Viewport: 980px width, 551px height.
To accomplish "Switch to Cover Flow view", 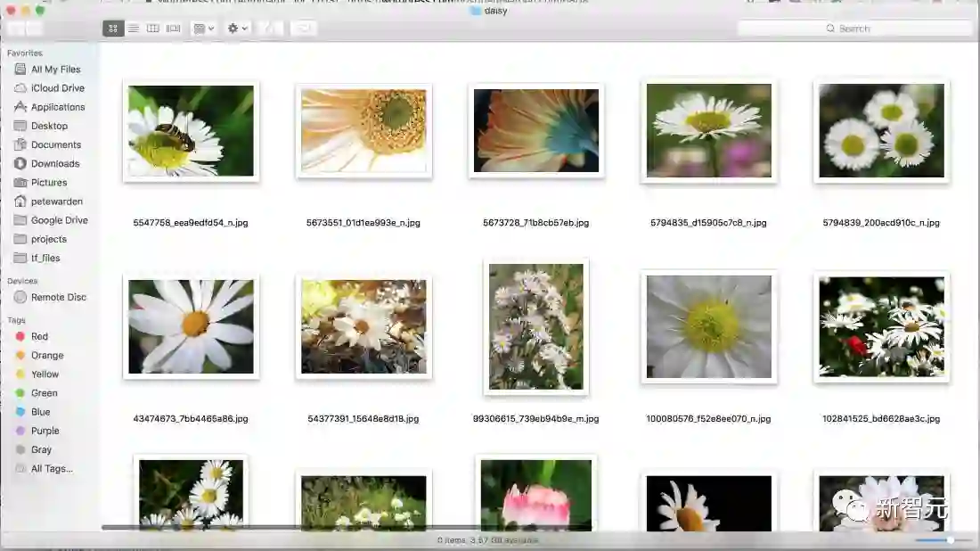I will (x=173, y=29).
